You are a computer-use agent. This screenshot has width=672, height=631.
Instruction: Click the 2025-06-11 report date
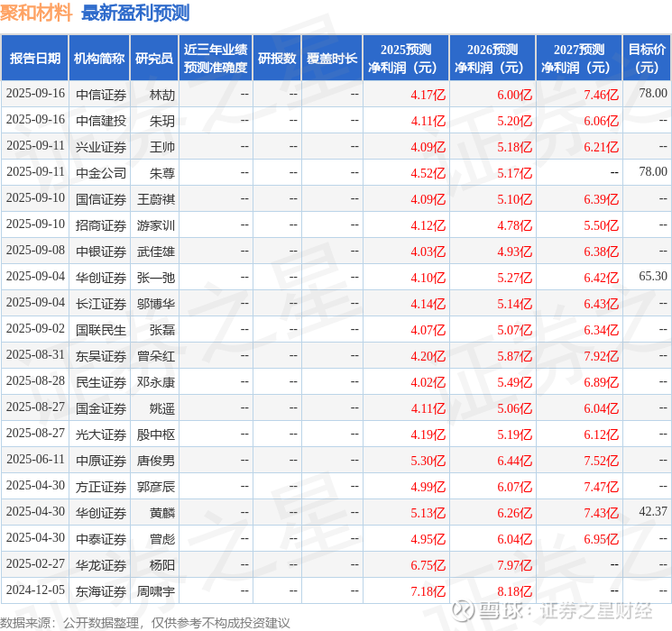pos(35,459)
